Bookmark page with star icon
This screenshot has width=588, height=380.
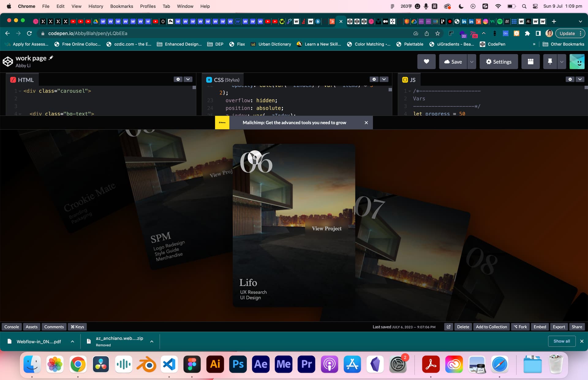click(437, 33)
